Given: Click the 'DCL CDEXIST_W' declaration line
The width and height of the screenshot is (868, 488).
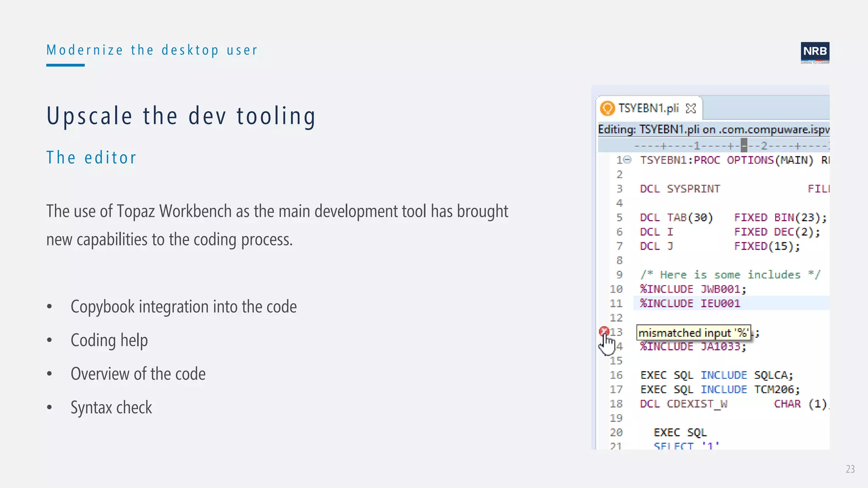Looking at the screenshot, I should (734, 404).
